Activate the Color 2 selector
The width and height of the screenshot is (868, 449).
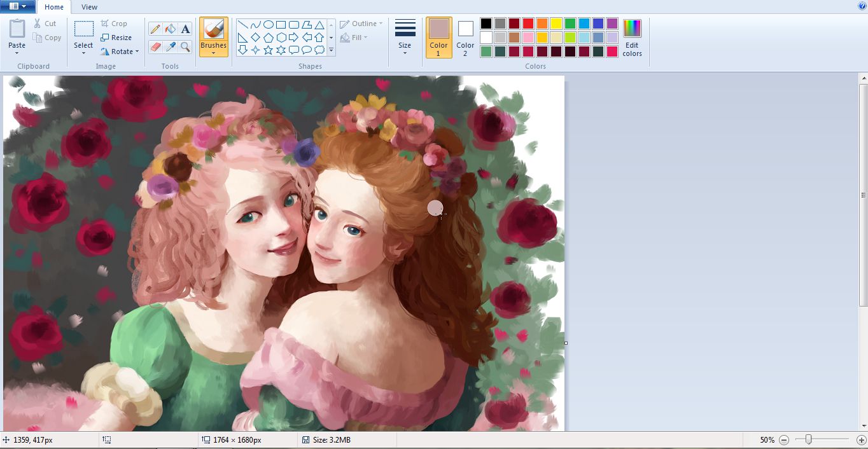click(x=465, y=37)
